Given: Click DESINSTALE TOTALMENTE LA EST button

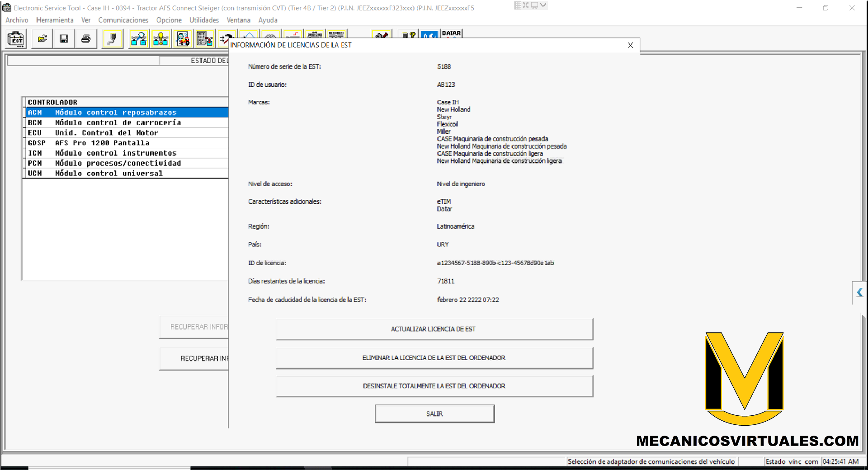Looking at the screenshot, I should pyautogui.click(x=434, y=386).
